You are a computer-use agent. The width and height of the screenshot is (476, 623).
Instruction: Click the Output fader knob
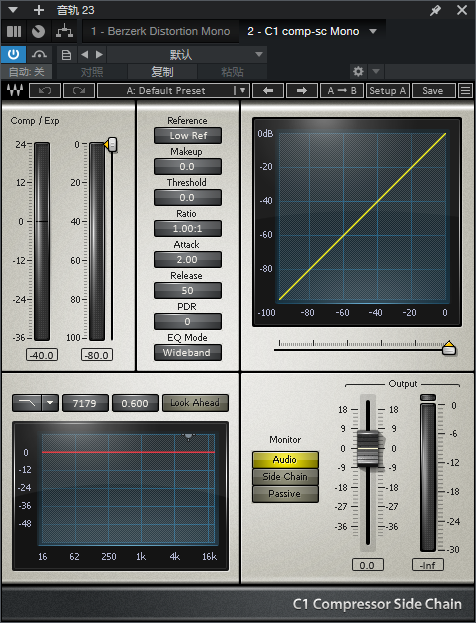368,448
